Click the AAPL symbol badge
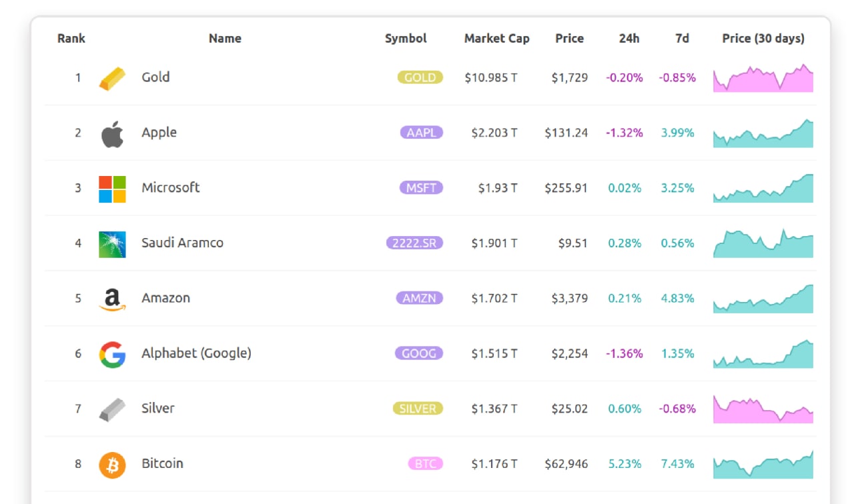The height and width of the screenshot is (504, 854). [422, 133]
